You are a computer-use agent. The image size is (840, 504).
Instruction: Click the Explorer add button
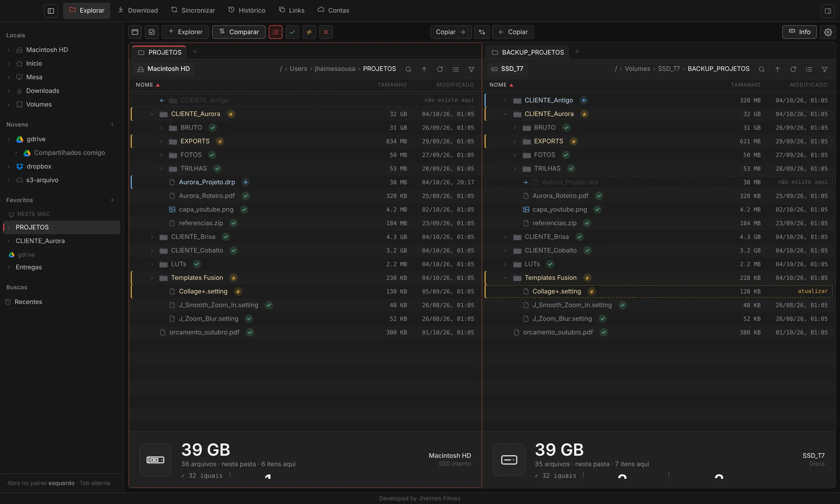tap(185, 32)
